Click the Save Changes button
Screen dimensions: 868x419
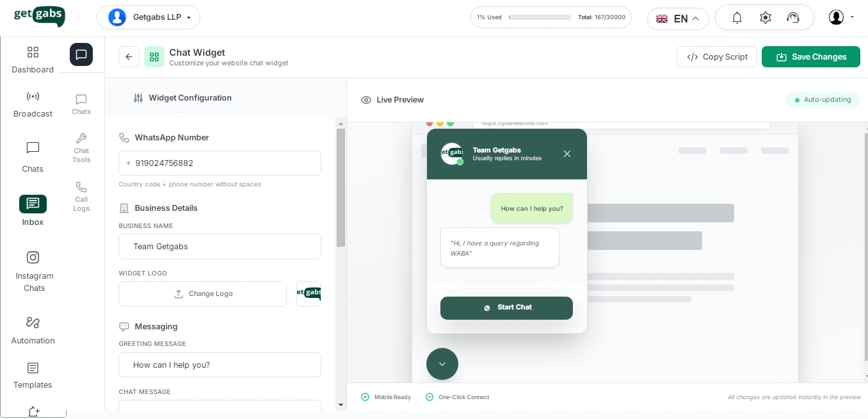[x=811, y=56]
